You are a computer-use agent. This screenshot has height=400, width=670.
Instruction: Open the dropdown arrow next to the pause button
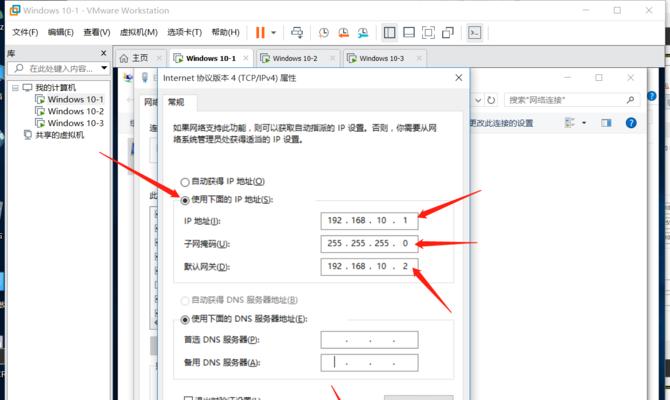(274, 32)
